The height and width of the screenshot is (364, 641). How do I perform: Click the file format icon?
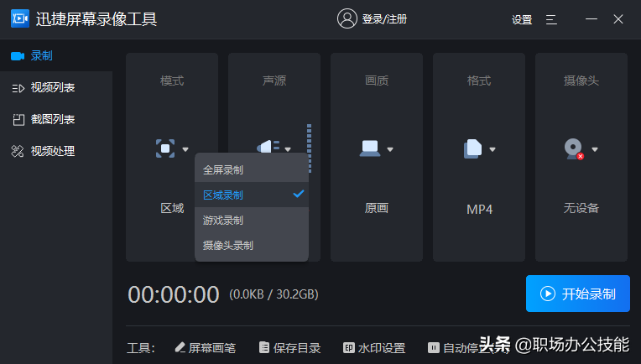coord(472,148)
